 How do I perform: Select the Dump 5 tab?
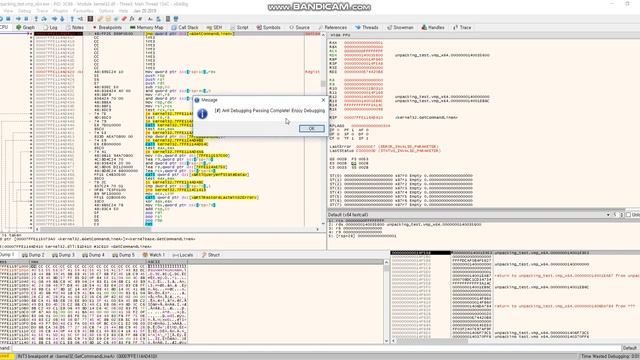coord(124,255)
